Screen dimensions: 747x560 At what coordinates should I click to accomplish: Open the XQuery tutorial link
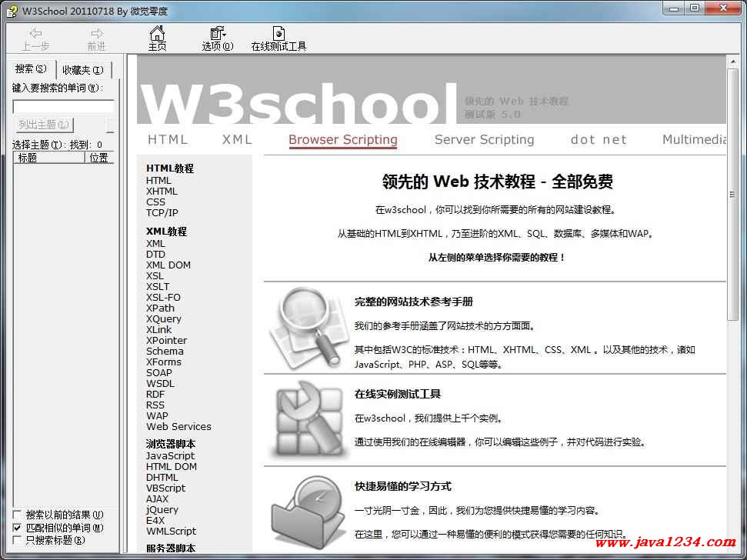click(x=164, y=319)
